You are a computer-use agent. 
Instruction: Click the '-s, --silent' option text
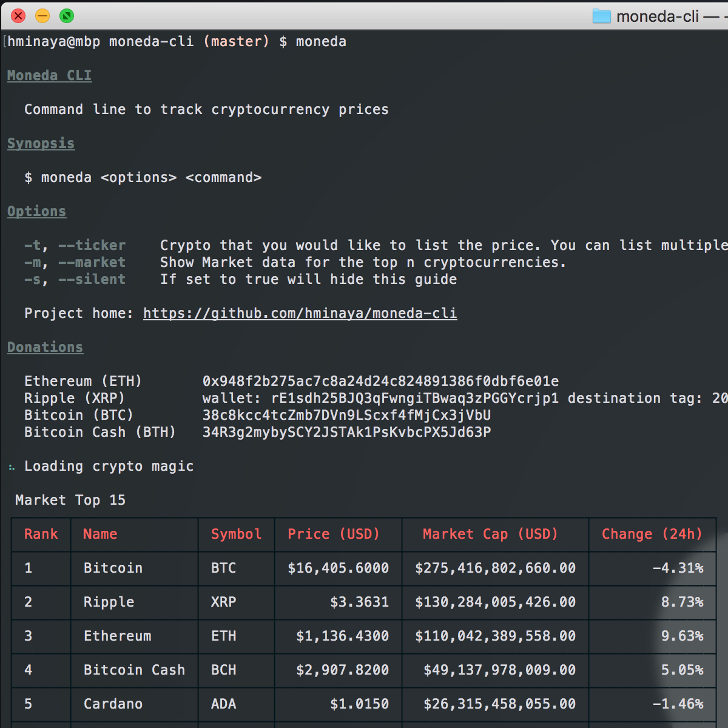pos(75,279)
